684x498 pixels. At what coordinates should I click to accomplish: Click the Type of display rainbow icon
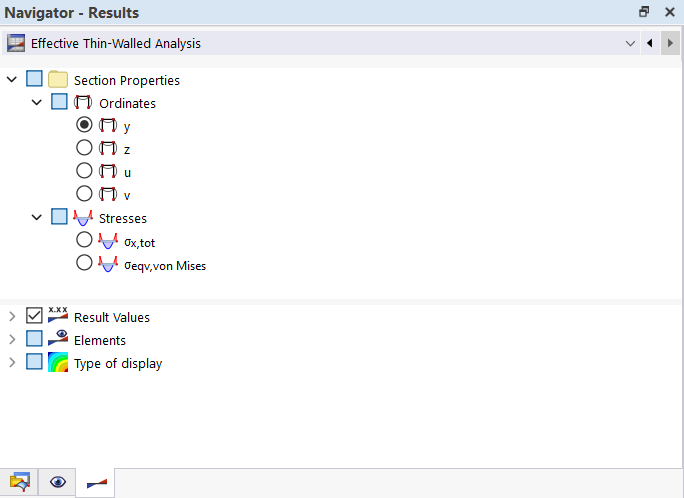click(58, 362)
